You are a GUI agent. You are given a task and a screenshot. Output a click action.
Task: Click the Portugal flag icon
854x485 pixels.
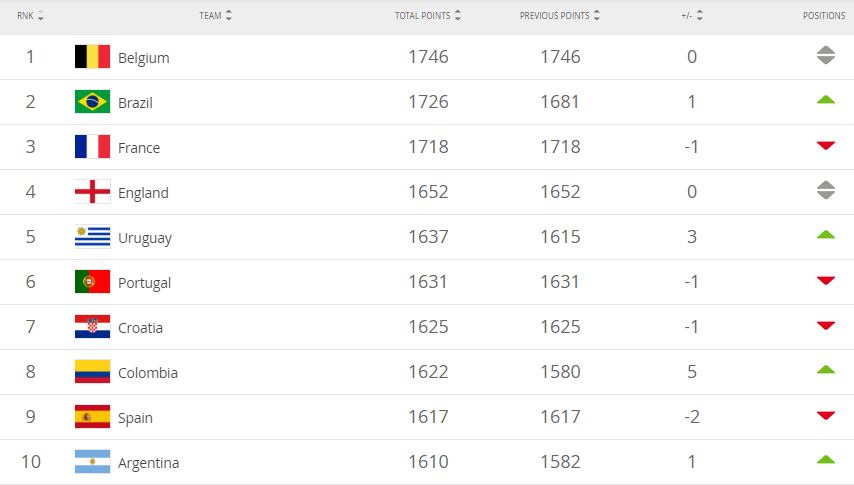point(92,282)
